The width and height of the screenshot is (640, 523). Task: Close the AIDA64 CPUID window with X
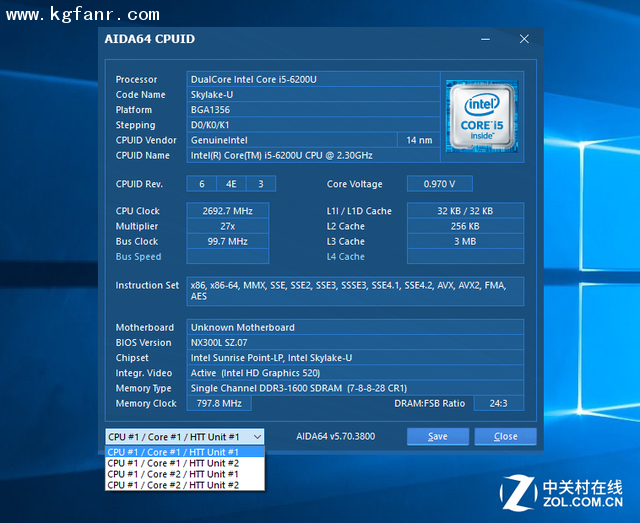[x=524, y=39]
